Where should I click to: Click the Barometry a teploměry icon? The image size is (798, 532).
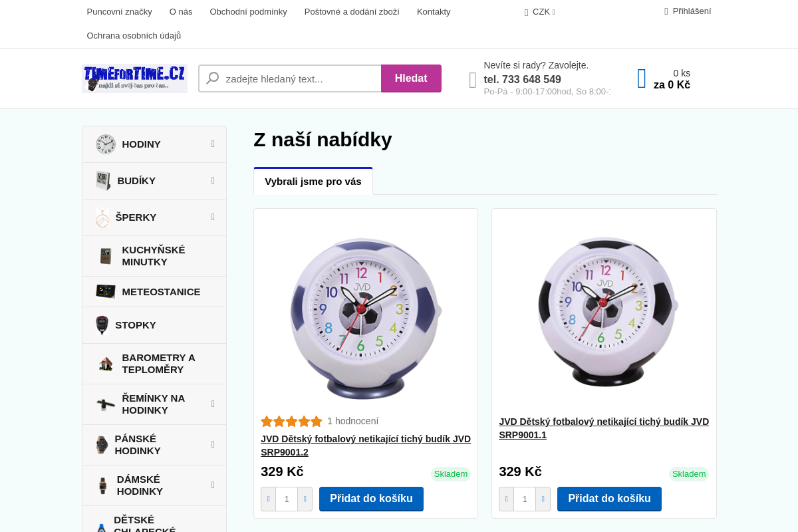pos(105,364)
